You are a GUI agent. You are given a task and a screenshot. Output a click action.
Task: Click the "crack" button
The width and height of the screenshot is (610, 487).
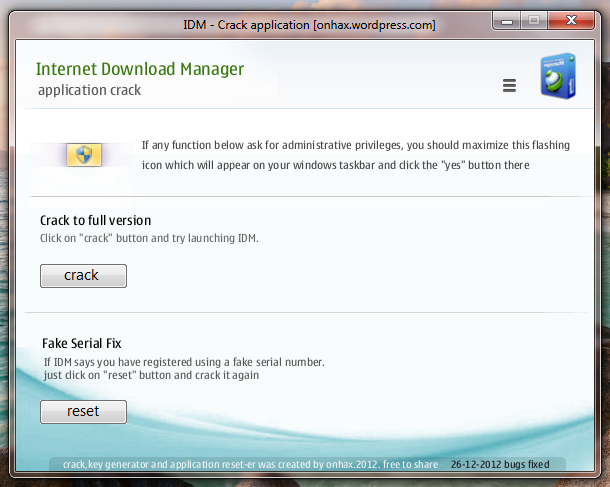(83, 276)
